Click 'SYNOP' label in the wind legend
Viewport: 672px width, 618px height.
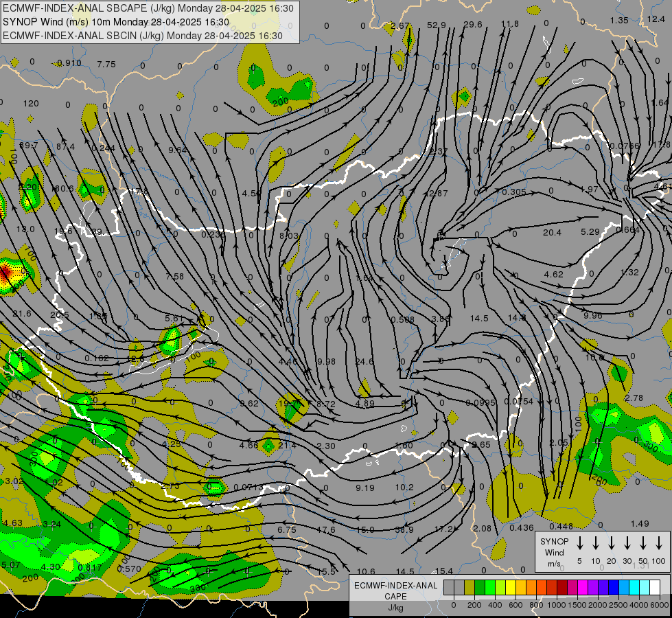tap(554, 541)
